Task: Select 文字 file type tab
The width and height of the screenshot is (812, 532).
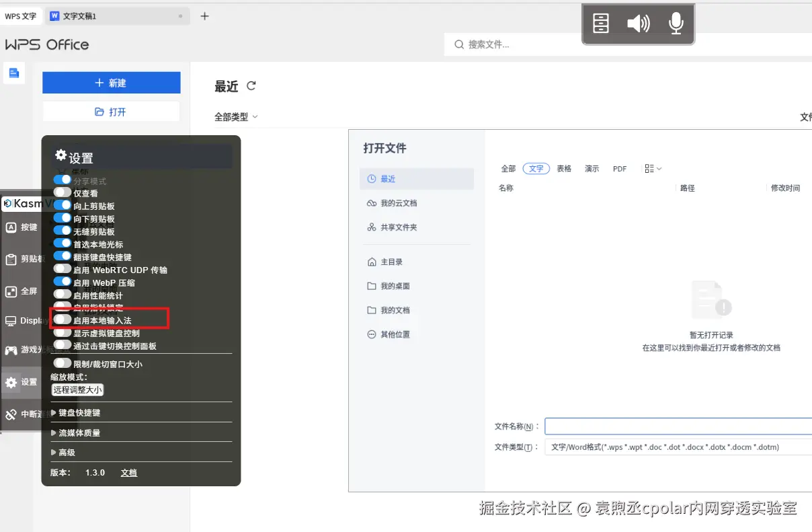Action: tap(536, 169)
